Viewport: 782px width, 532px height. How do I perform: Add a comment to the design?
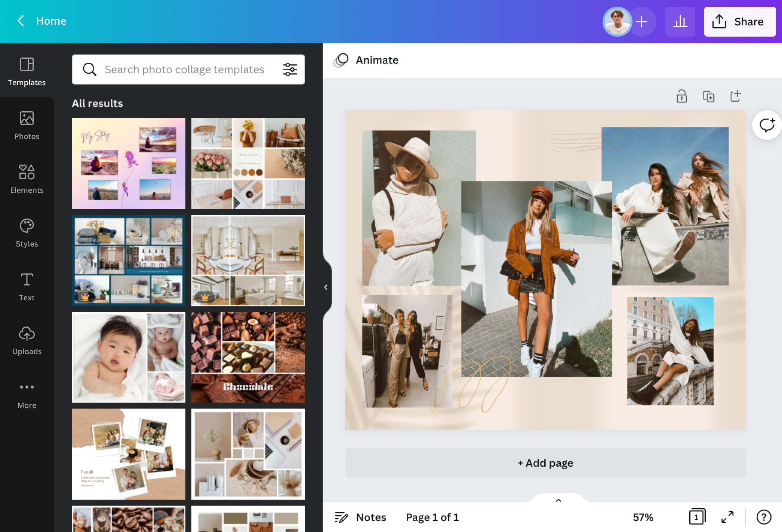click(767, 125)
